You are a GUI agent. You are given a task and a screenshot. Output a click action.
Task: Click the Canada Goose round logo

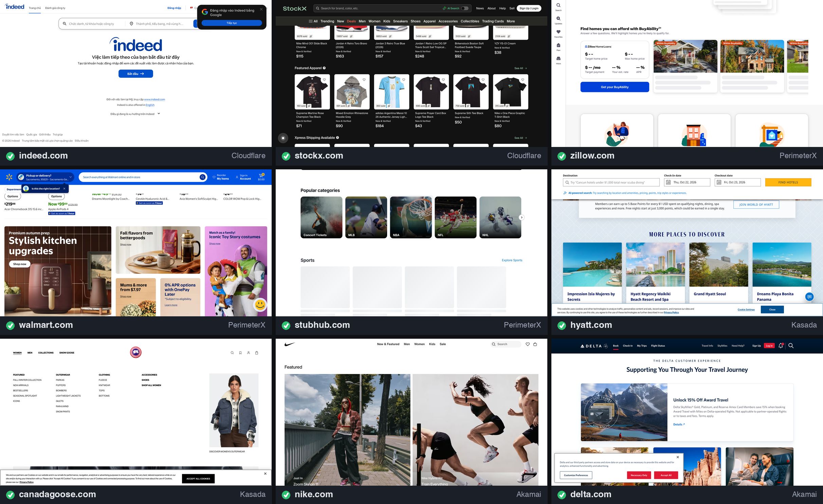(x=135, y=352)
